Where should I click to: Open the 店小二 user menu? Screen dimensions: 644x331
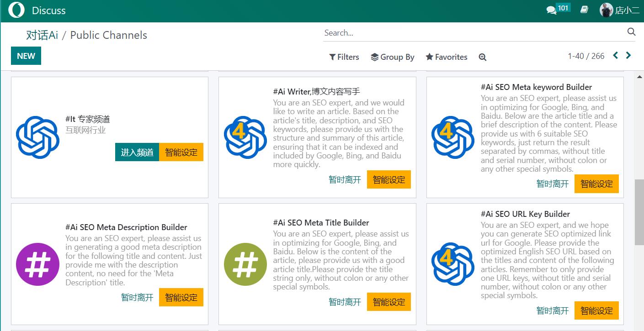(619, 10)
